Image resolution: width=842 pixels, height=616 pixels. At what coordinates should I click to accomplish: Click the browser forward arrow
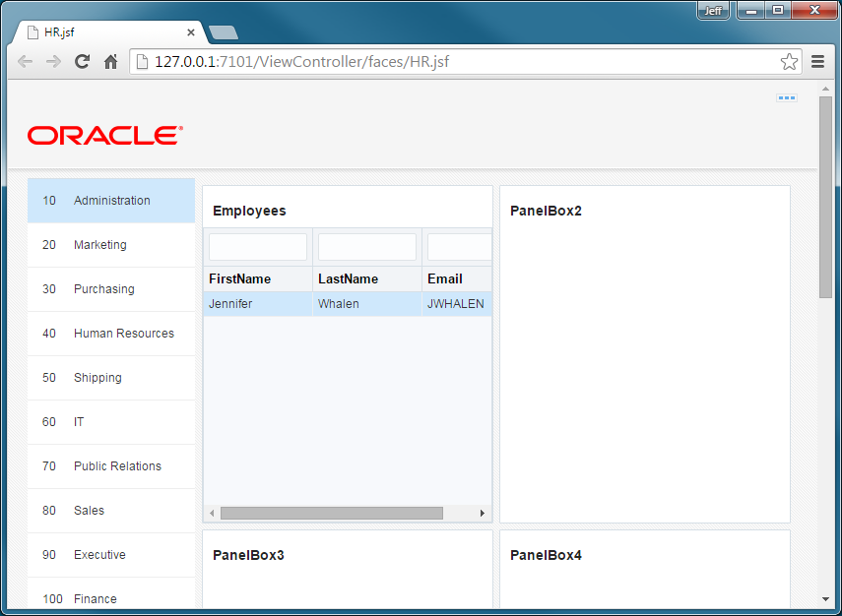[x=54, y=62]
